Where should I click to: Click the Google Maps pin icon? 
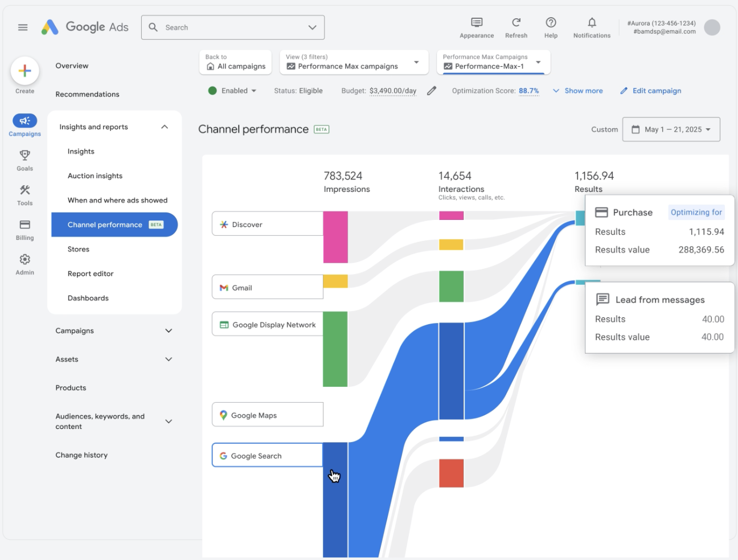click(223, 415)
